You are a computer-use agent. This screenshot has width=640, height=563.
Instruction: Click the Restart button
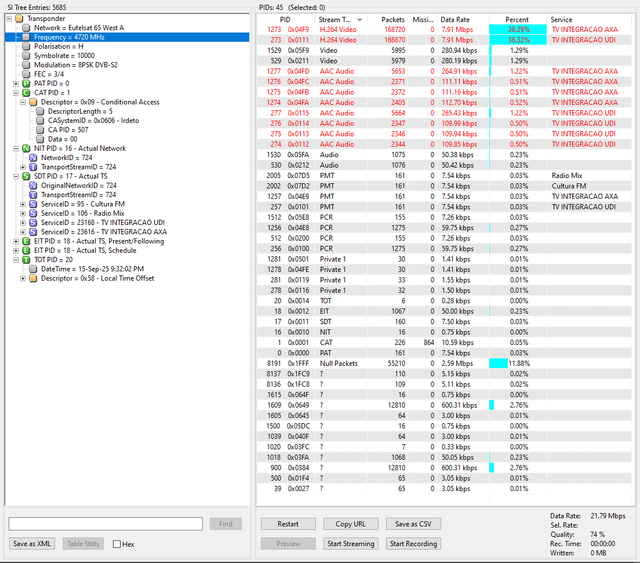coord(288,524)
